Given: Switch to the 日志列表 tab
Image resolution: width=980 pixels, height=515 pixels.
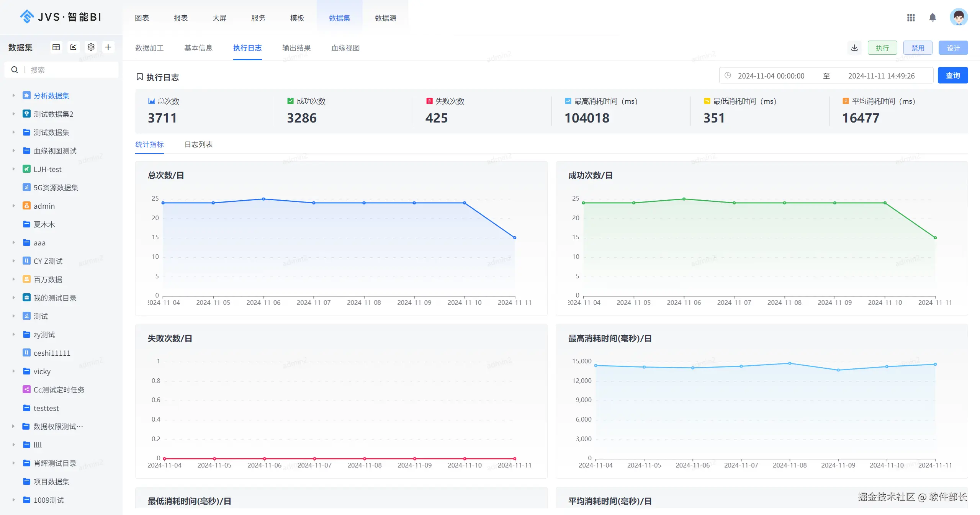Looking at the screenshot, I should [198, 144].
